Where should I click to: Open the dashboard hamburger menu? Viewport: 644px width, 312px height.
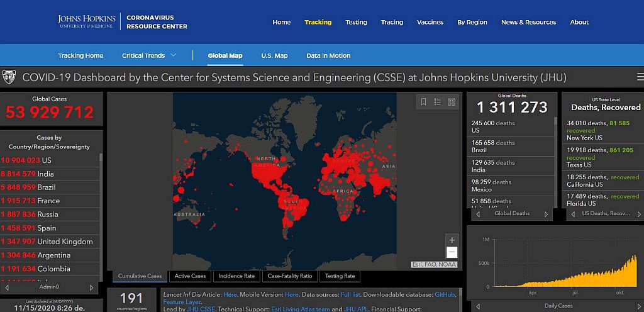click(640, 77)
